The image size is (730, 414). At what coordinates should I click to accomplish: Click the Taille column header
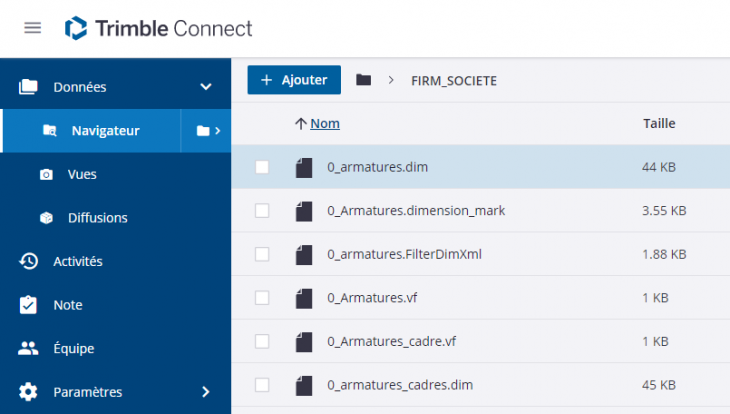coord(659,124)
